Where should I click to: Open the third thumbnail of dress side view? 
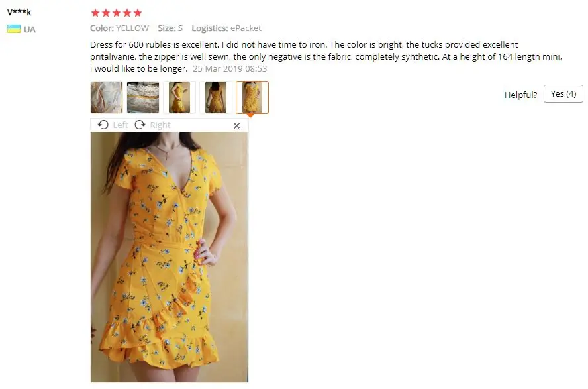click(x=179, y=97)
